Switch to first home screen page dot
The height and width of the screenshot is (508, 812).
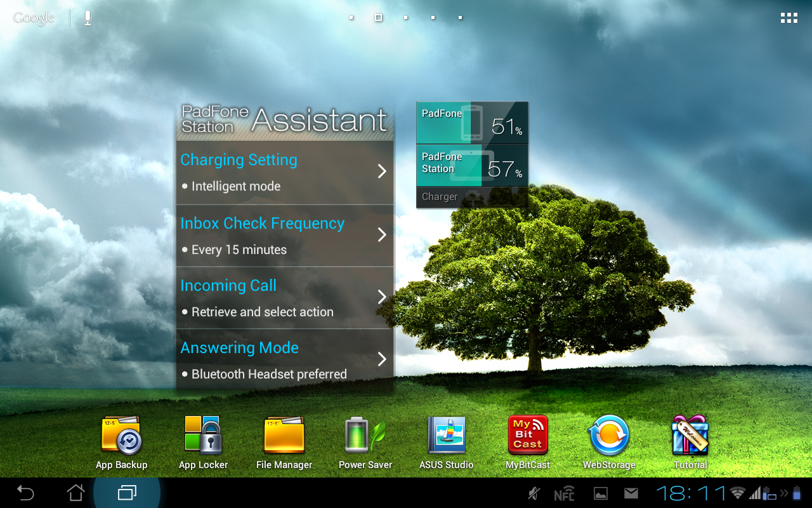pyautogui.click(x=351, y=18)
